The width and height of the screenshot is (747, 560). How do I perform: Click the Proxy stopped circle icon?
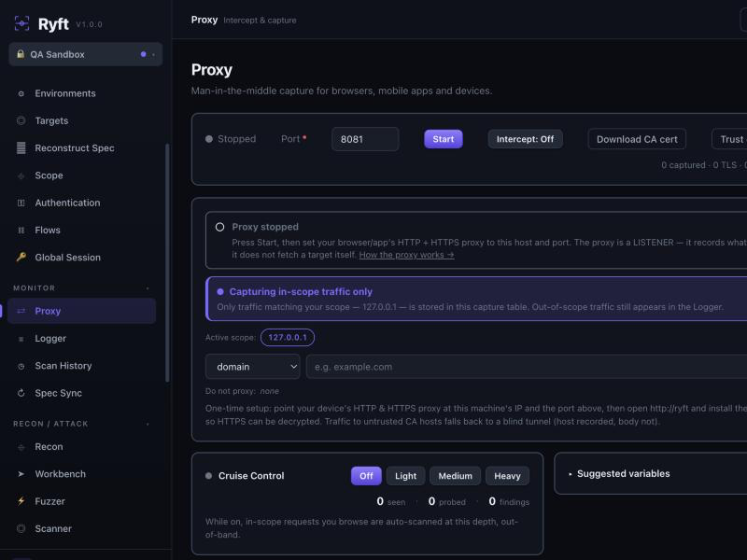pos(219,227)
